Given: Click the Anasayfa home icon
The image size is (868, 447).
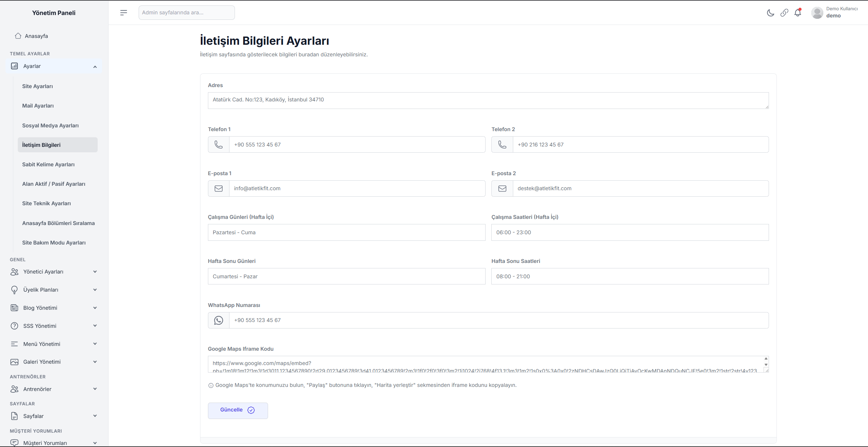Looking at the screenshot, I should (x=18, y=36).
